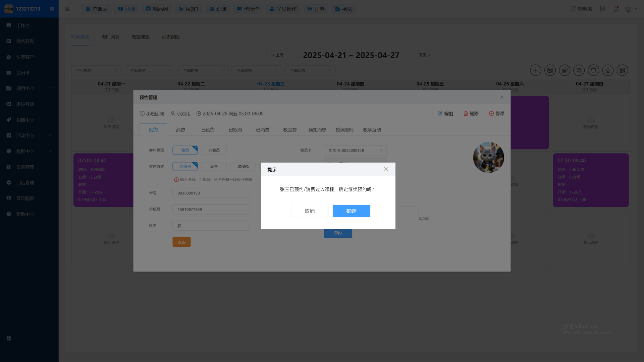Expand 数据中心 in sidebar
This screenshot has height=362, width=644.
29,151
